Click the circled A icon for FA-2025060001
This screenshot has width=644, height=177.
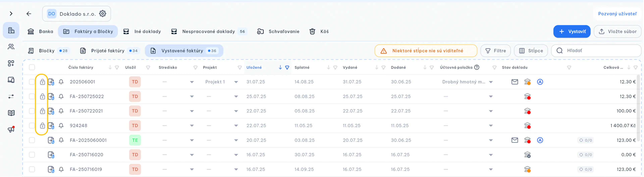(540, 140)
